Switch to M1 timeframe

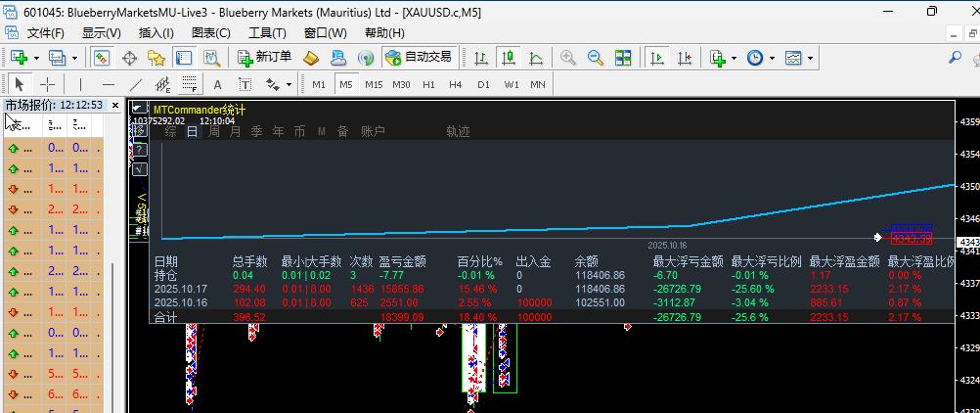[x=319, y=84]
